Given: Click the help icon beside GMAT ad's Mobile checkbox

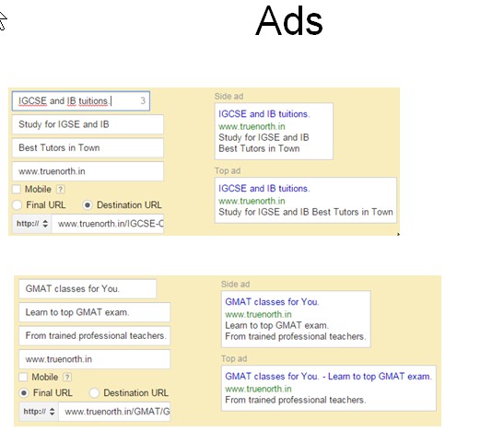Looking at the screenshot, I should click(67, 377).
